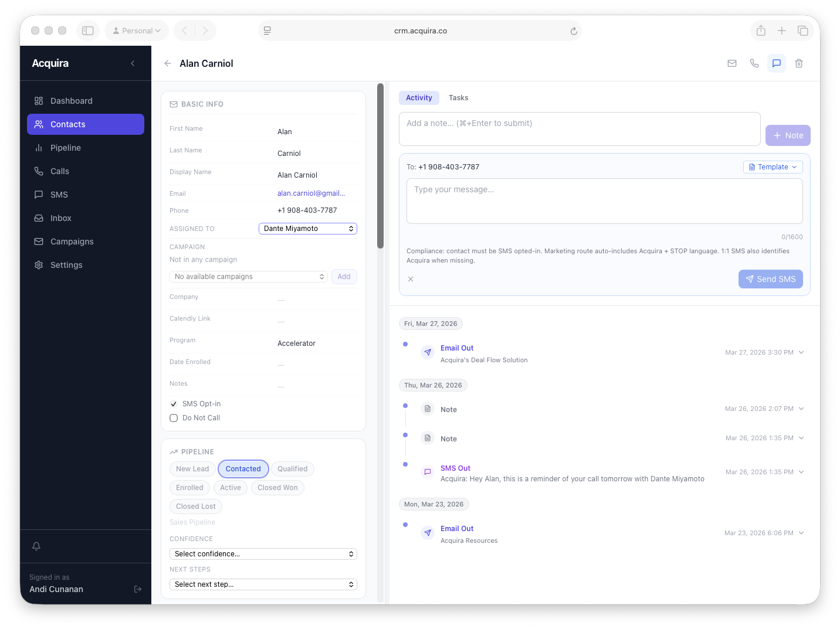840x629 pixels.
Task: Open Campaigns in the sidebar
Action: tap(71, 241)
